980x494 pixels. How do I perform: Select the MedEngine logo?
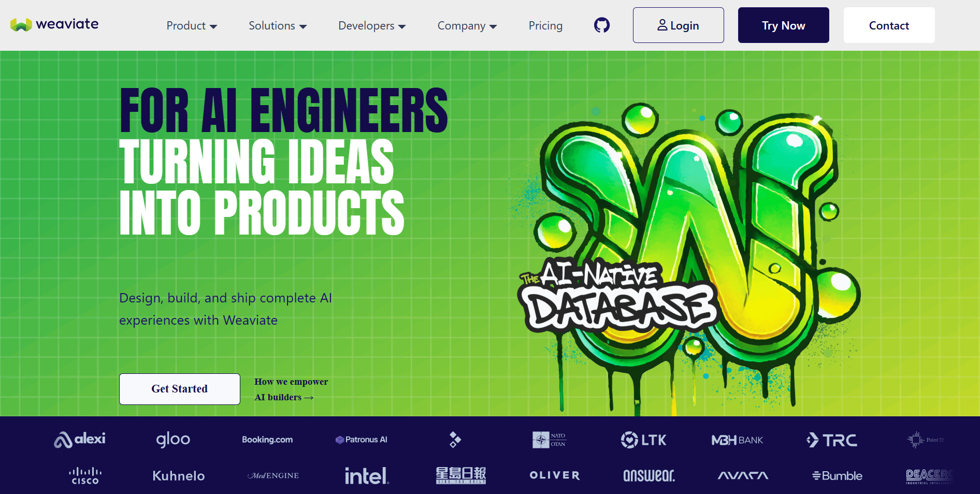273,475
